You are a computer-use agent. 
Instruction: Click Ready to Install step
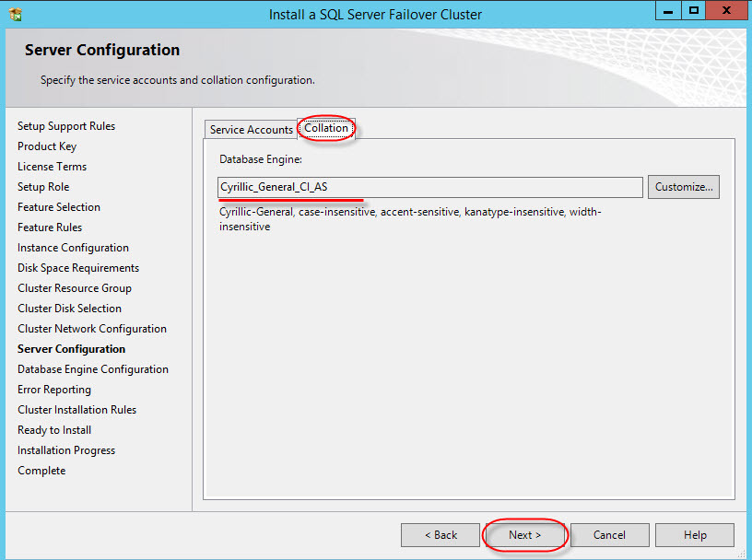54,430
